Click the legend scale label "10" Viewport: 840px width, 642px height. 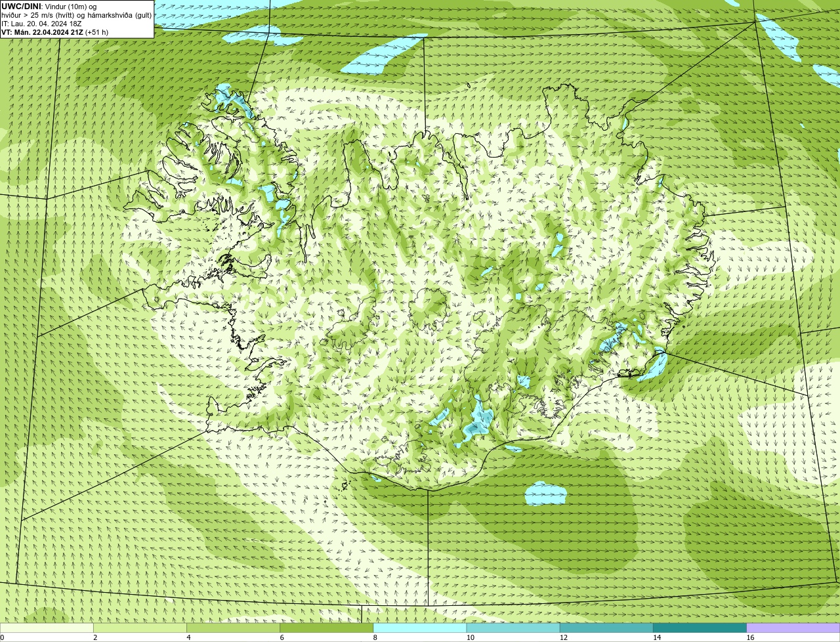(471, 637)
